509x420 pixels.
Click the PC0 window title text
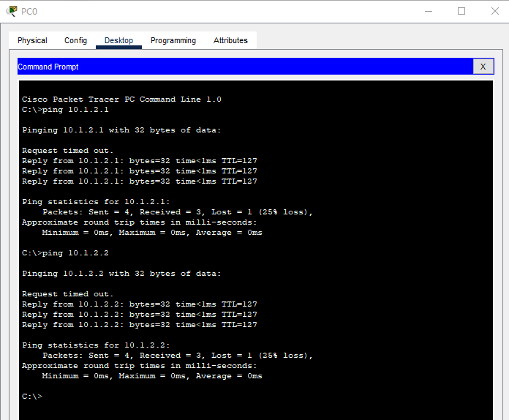(x=29, y=12)
